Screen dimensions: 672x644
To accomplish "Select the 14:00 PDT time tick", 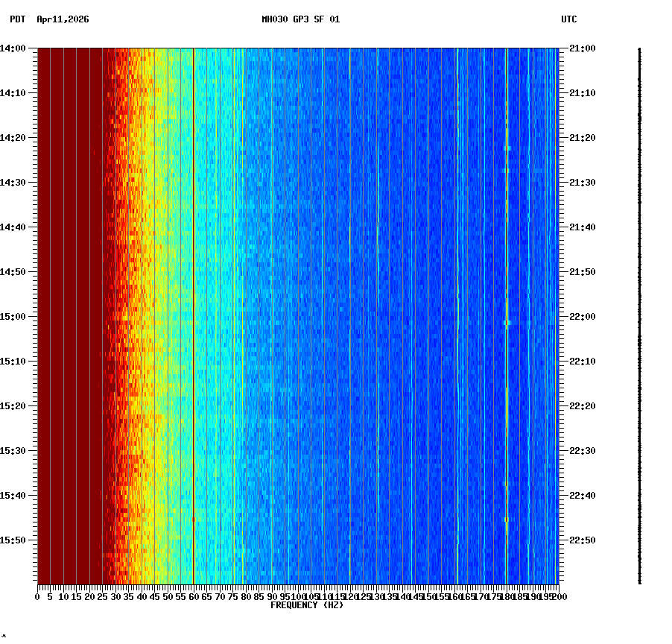I will (16, 46).
